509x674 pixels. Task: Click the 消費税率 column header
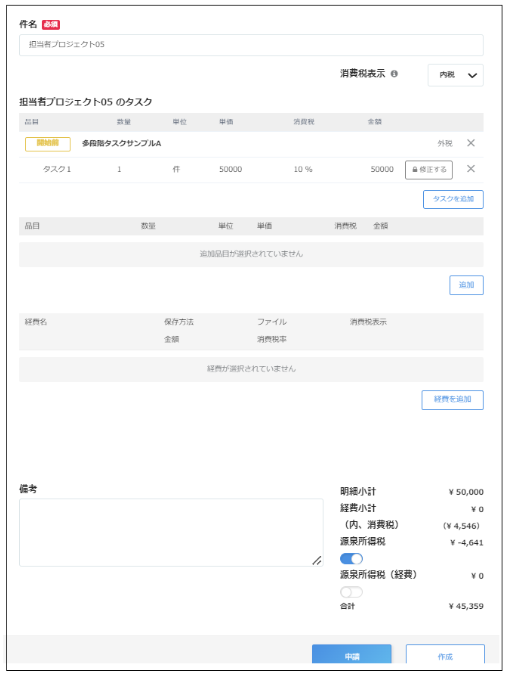click(x=272, y=340)
